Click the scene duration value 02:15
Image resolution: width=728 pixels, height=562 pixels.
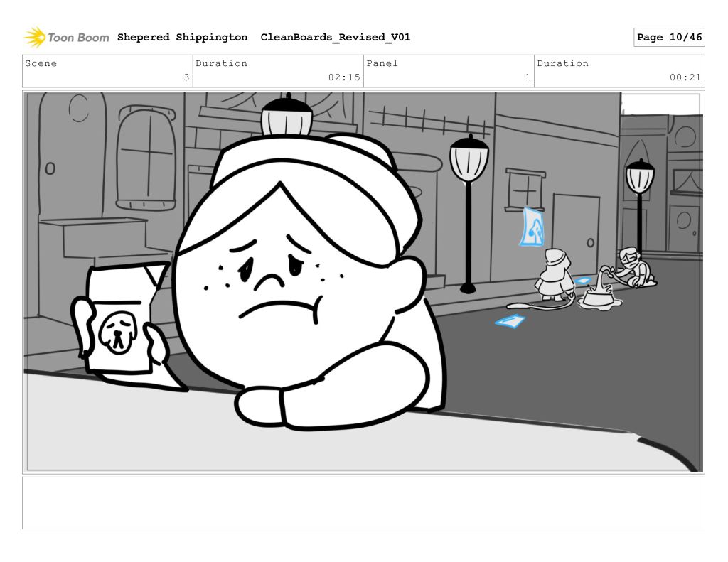[x=344, y=77]
